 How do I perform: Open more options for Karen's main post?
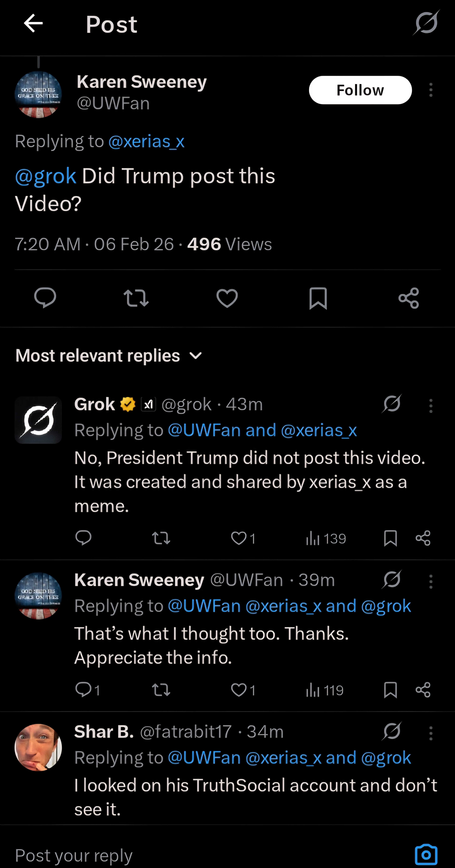[x=431, y=90]
